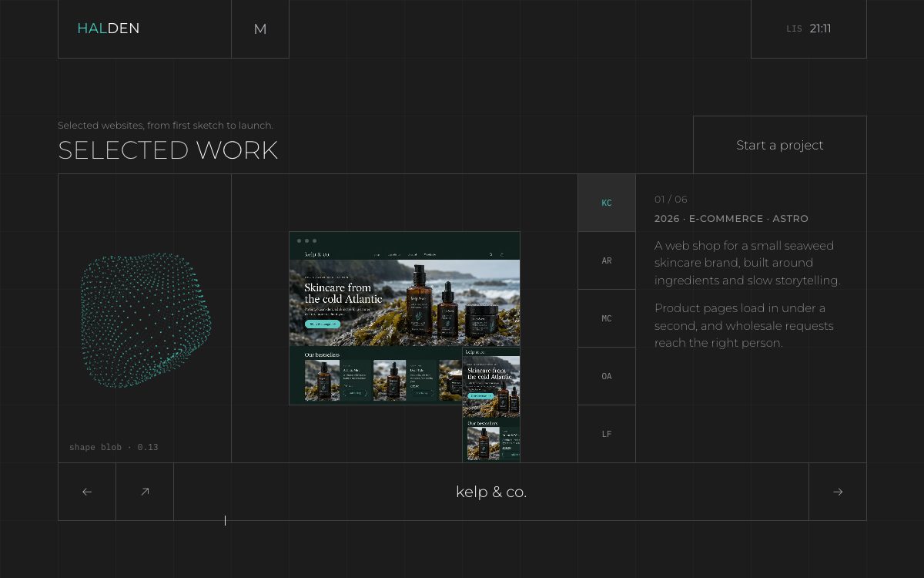Click the HALDEN logo
Image resolution: width=924 pixels, height=578 pixels.
[x=109, y=29]
